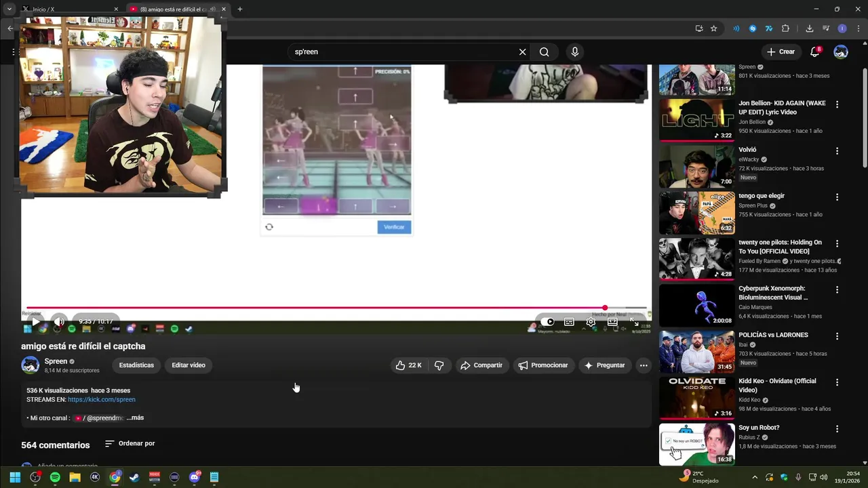Play the video with the play button
This screenshot has height=488, width=868.
(x=36, y=322)
